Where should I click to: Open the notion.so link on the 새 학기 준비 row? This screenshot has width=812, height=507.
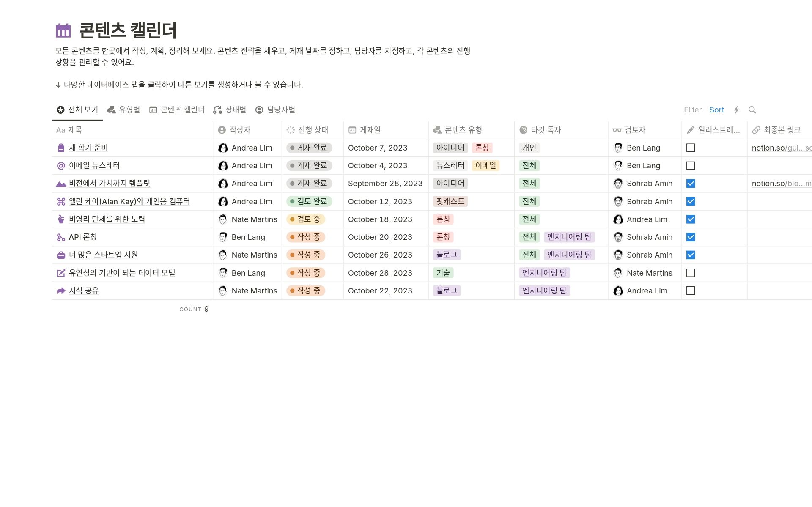pos(779,148)
